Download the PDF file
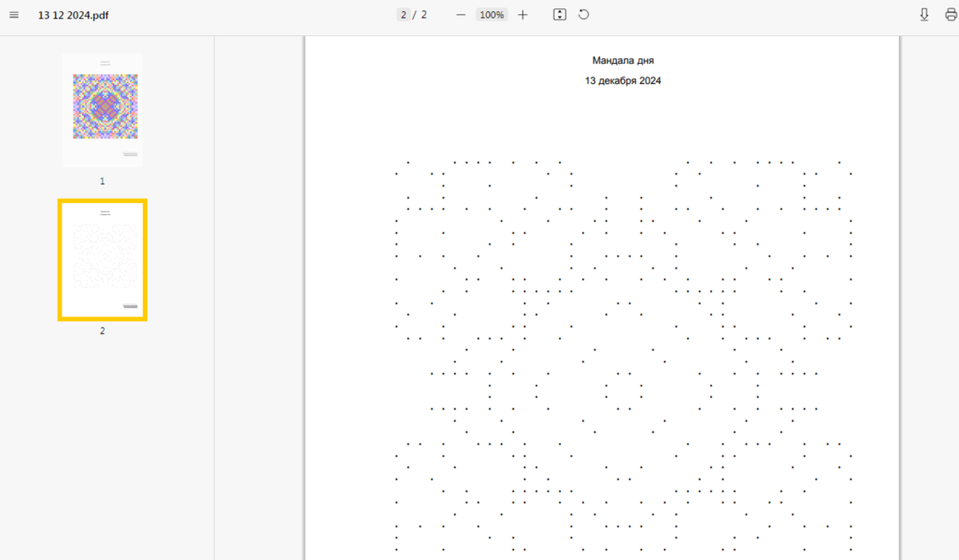Screen dimensions: 959x560 pyautogui.click(x=925, y=14)
